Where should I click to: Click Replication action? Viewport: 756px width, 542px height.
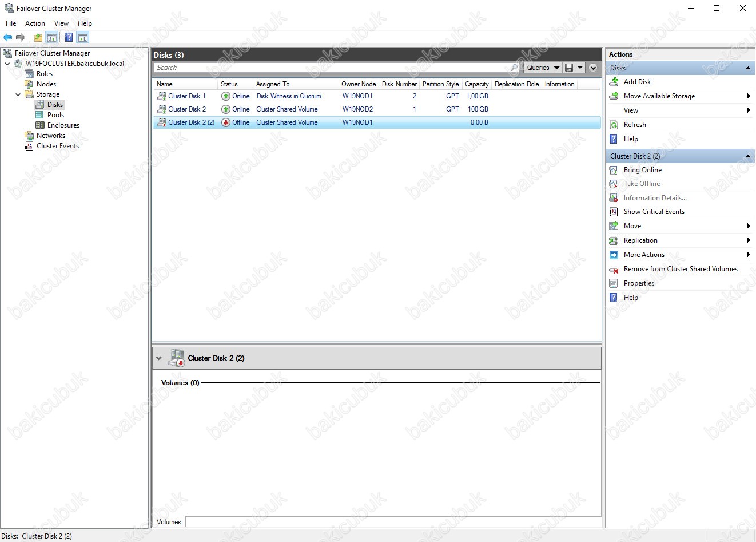640,240
